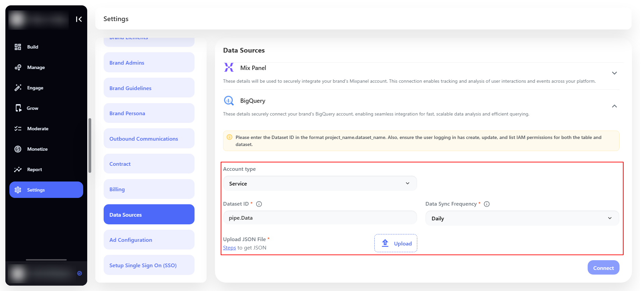644x291 pixels.
Task: Collapse the sidebar with the arrow icon
Action: (79, 19)
